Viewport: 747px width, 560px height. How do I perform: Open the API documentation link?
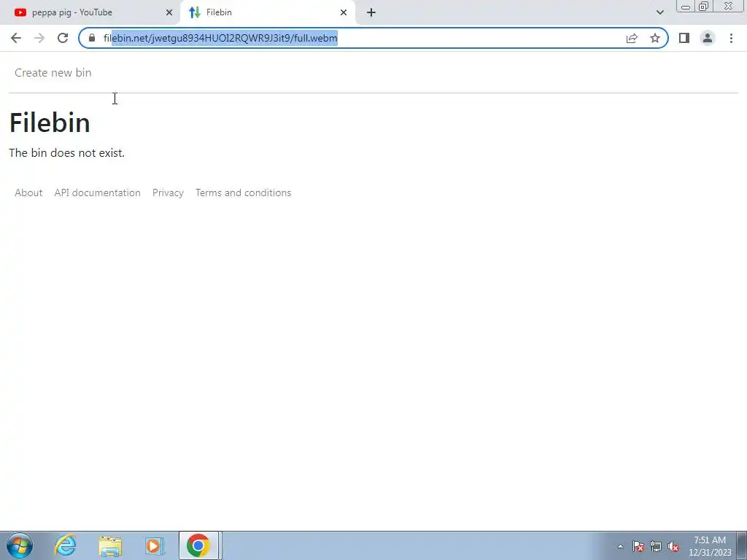97,192
